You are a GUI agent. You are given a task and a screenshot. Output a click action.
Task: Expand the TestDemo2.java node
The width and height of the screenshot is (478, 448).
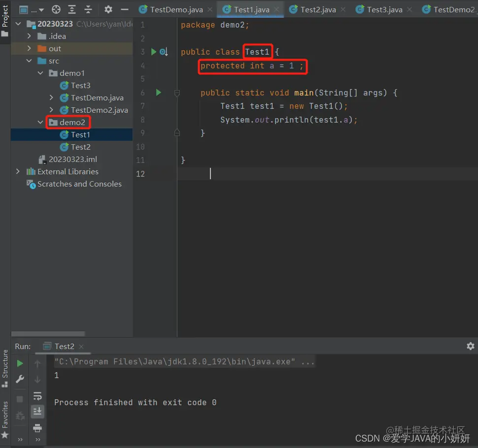(51, 110)
